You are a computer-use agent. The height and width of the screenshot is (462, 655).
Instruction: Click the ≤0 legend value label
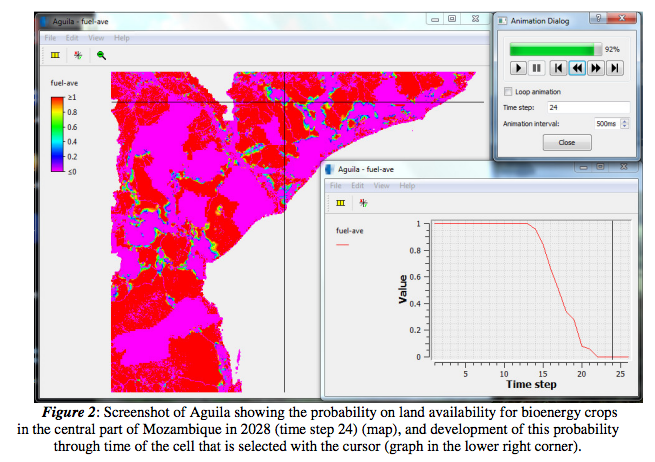point(72,172)
